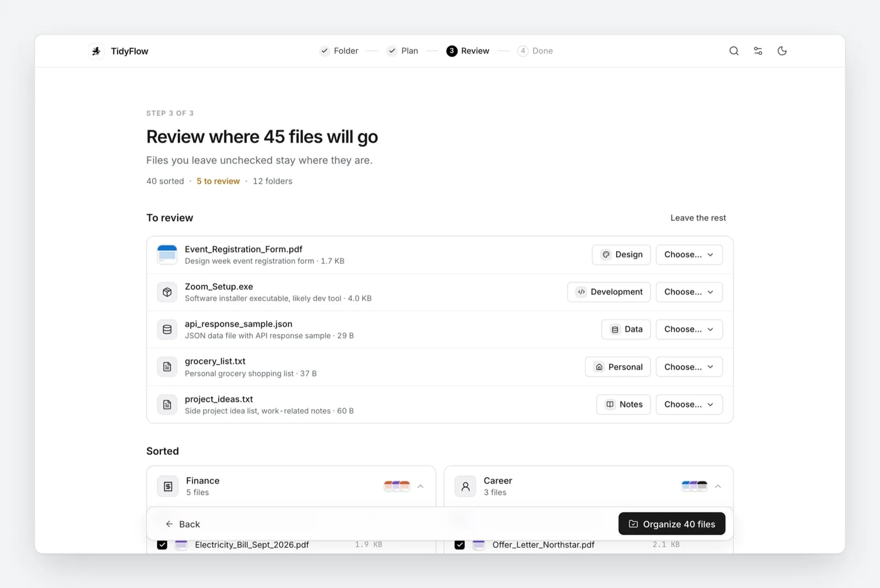Accept Development folder for Zoom_Setup.exe

609,292
